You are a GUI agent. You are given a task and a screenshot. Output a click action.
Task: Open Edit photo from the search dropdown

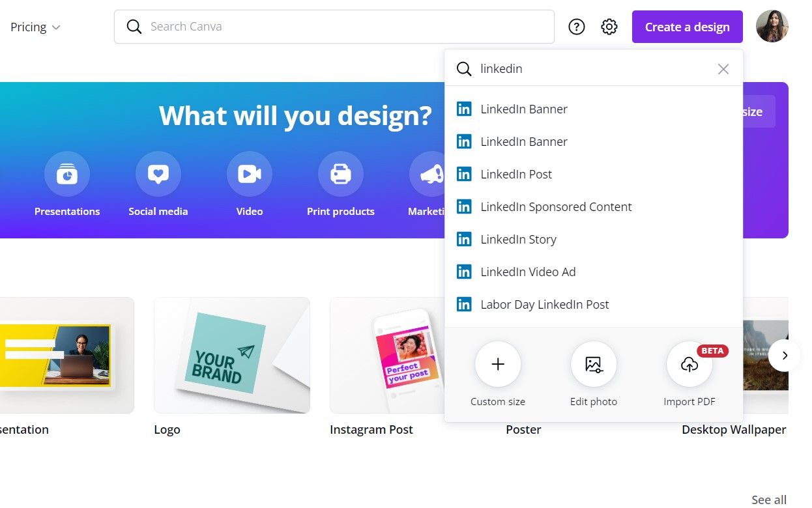594,364
